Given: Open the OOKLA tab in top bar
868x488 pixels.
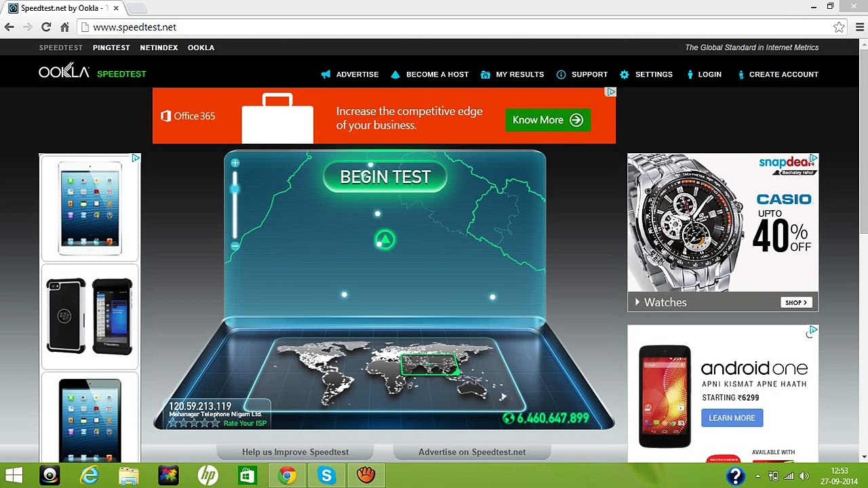Looking at the screenshot, I should tap(201, 47).
